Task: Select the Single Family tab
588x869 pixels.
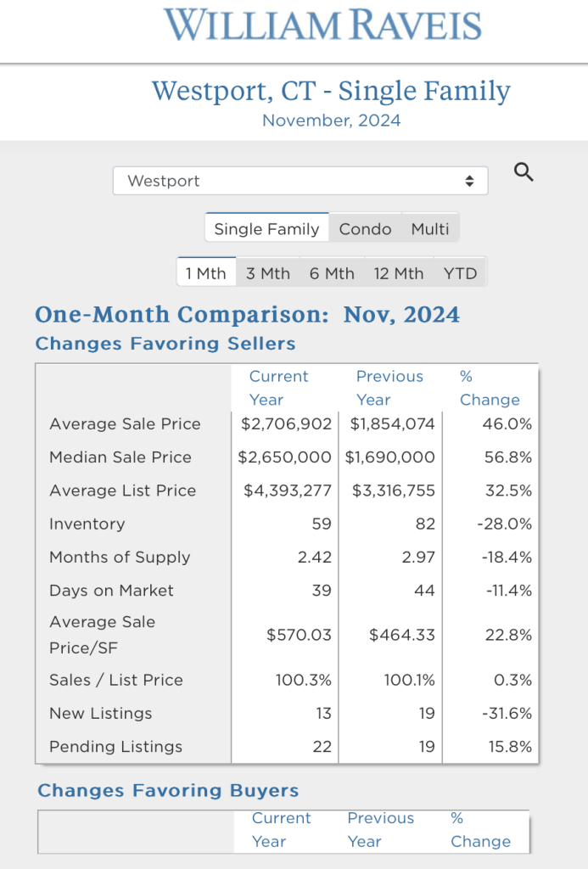Action: click(266, 228)
